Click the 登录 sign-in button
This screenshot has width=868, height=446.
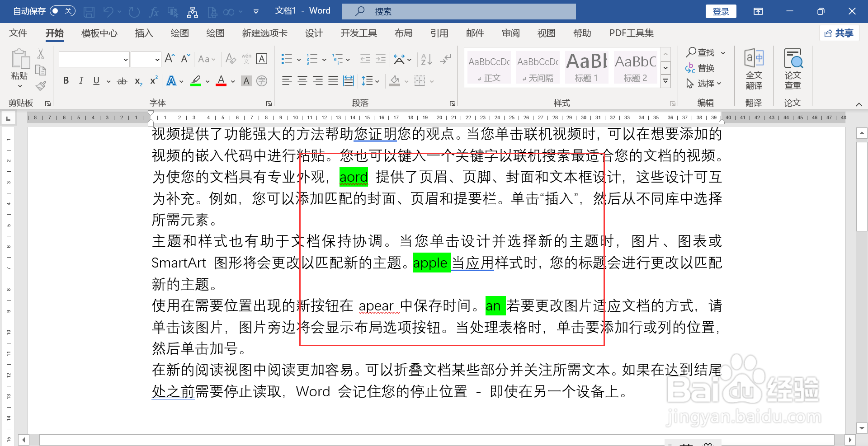pos(721,11)
